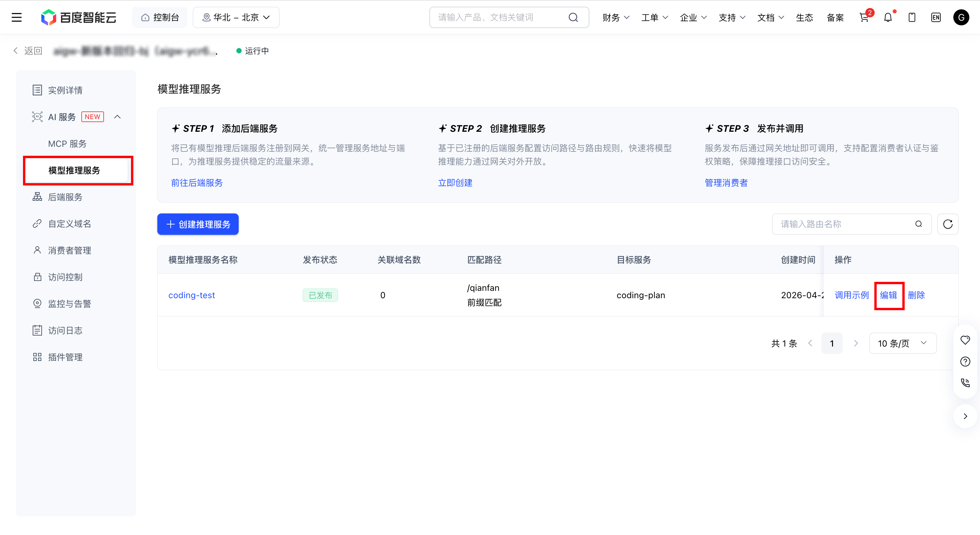
Task: Expand the 企业 menu
Action: 693,18
